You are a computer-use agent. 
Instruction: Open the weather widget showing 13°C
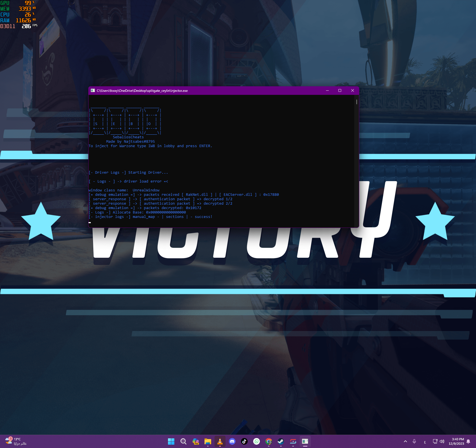coord(16,441)
